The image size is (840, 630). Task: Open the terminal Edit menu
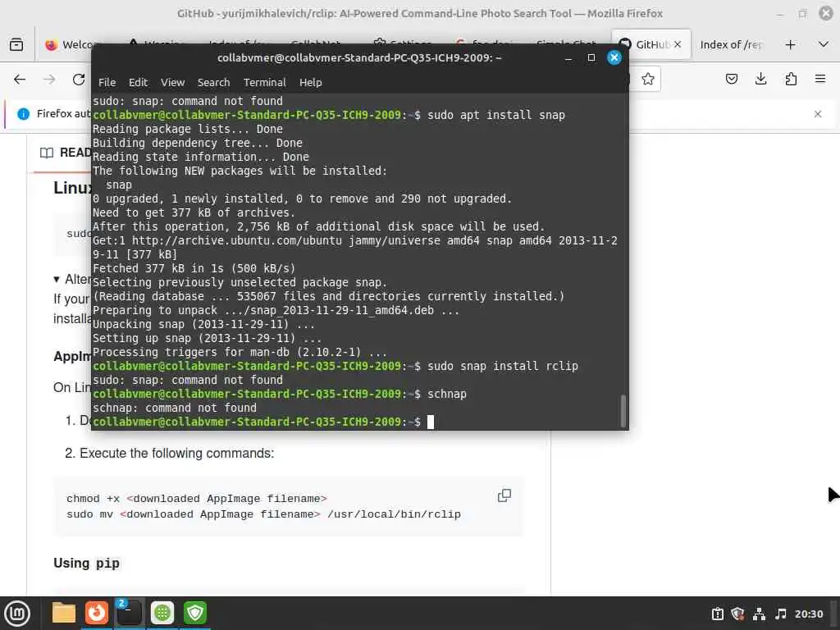pos(138,83)
